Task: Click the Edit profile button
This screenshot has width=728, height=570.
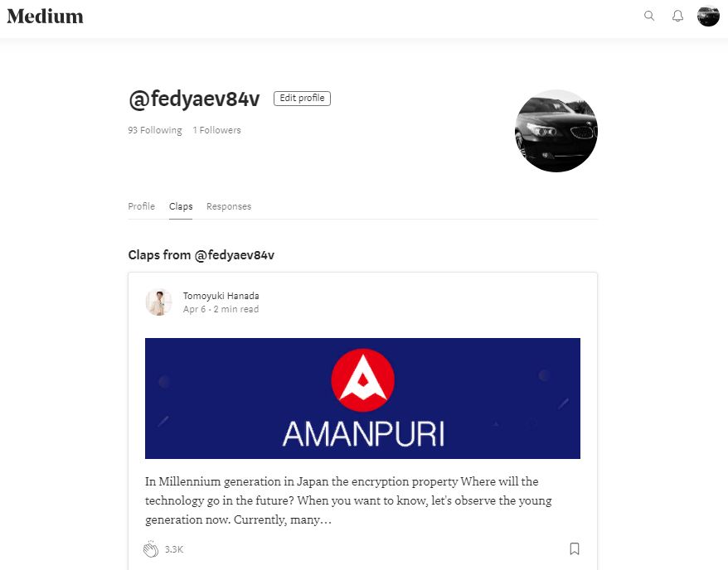Action: (302, 99)
